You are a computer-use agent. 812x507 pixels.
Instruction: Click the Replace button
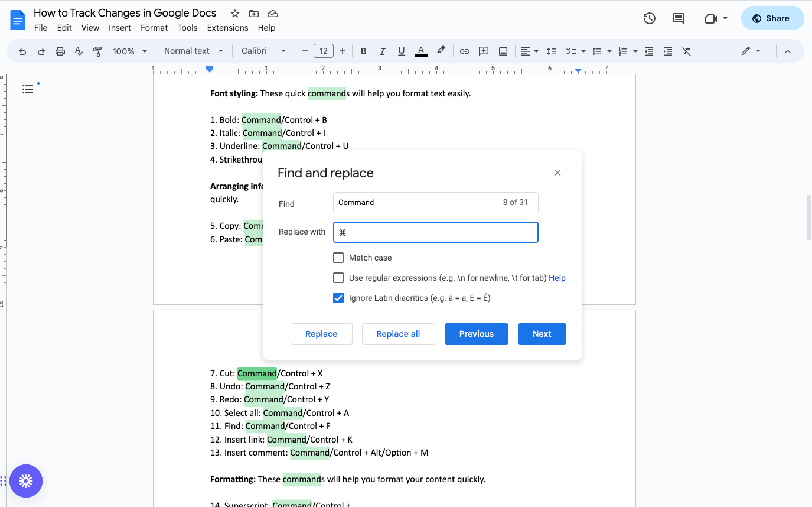[x=321, y=334]
